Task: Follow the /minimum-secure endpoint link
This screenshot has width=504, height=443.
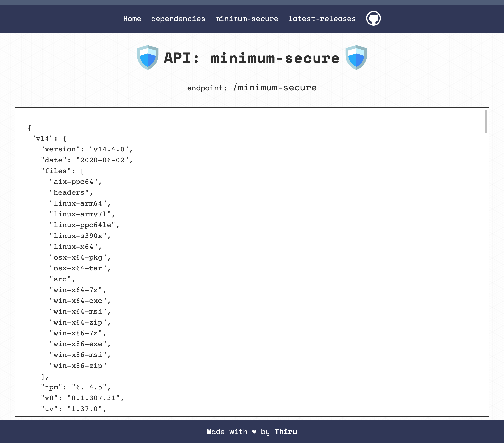Action: tap(274, 88)
